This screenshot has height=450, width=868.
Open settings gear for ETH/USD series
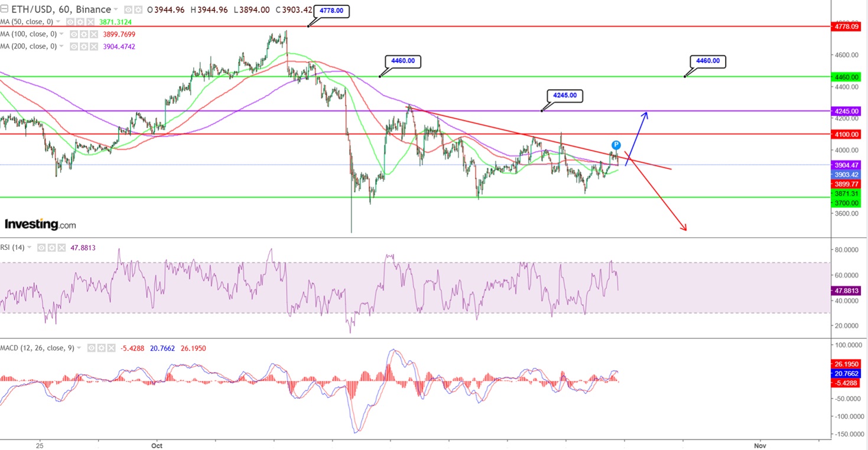[138, 10]
